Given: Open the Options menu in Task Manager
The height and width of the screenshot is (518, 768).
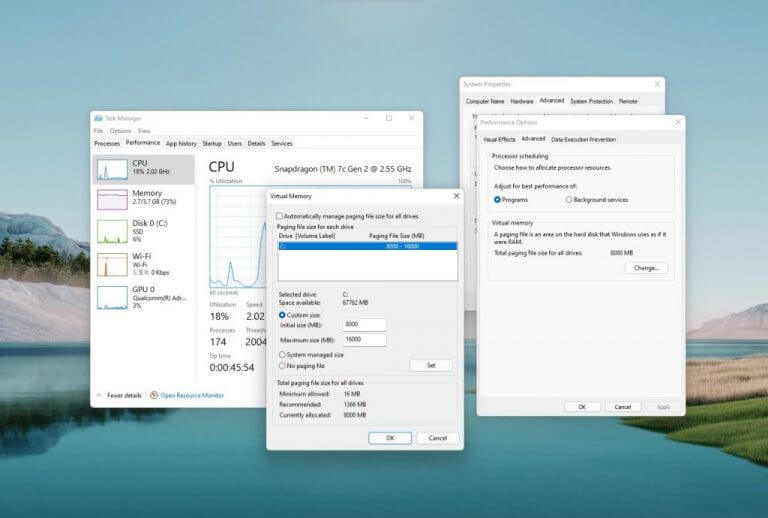Looking at the screenshot, I should [x=120, y=131].
